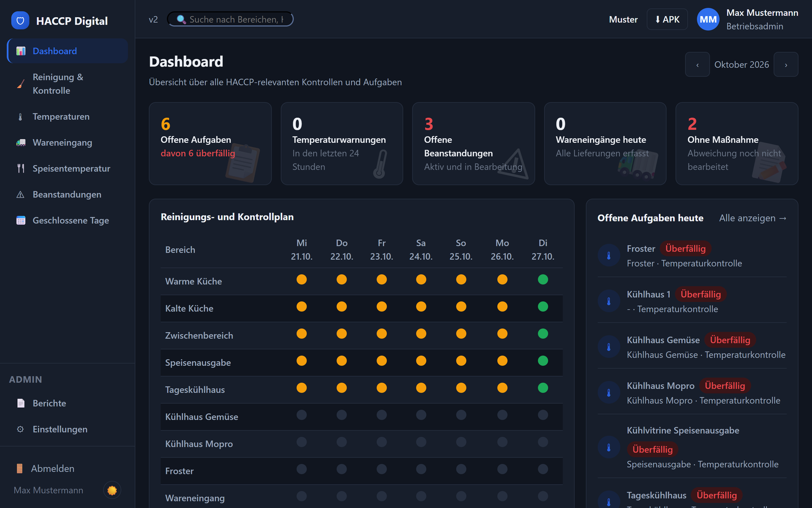
Task: Click the Temperaturen thermometer sidebar icon
Action: [21, 116]
